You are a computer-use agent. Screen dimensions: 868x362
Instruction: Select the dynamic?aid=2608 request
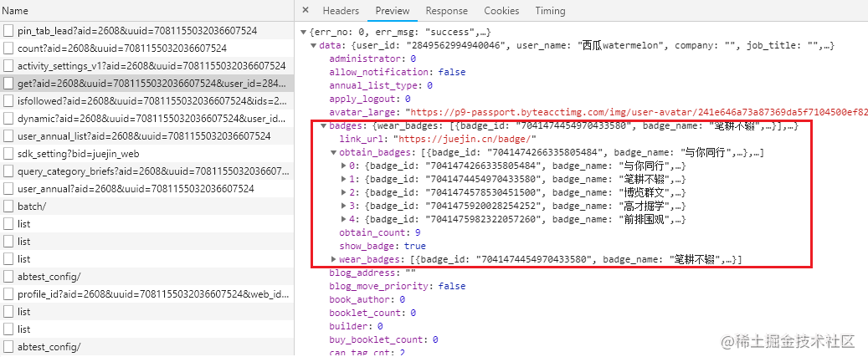click(x=146, y=118)
